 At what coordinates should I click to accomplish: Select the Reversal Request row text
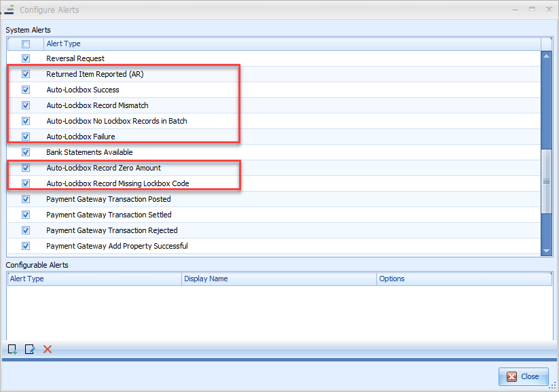[75, 58]
